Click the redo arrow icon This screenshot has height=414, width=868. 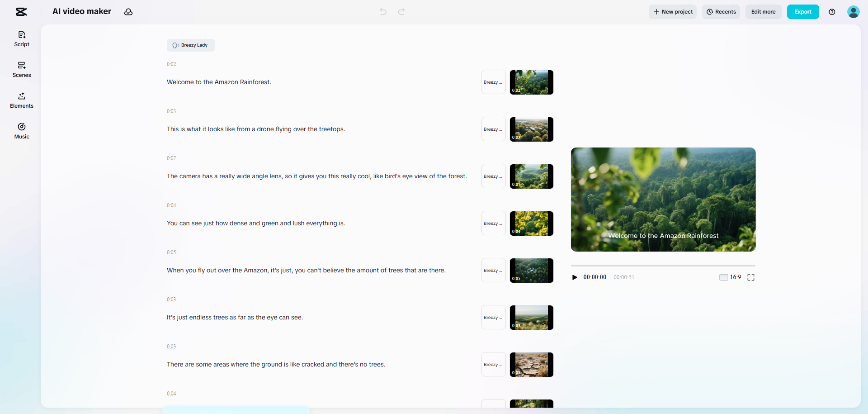coord(401,12)
